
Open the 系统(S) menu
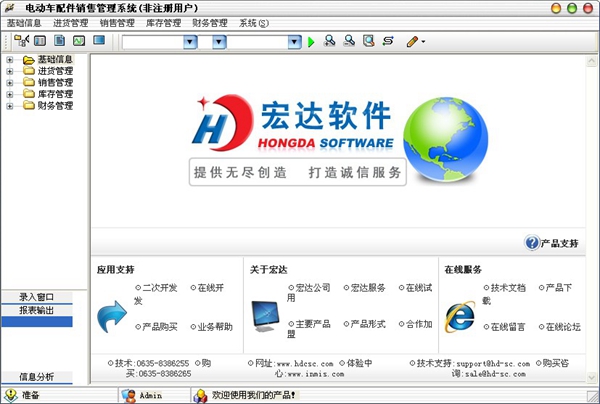click(x=254, y=23)
